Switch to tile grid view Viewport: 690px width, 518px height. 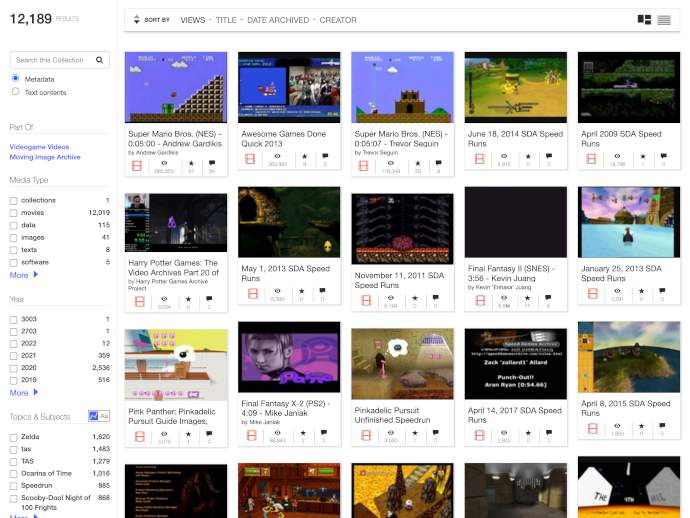(x=644, y=20)
